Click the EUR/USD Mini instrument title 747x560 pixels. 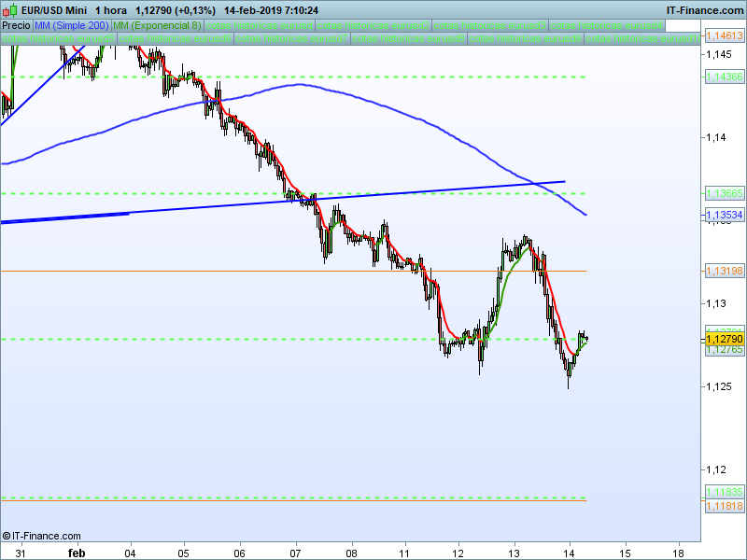54,10
